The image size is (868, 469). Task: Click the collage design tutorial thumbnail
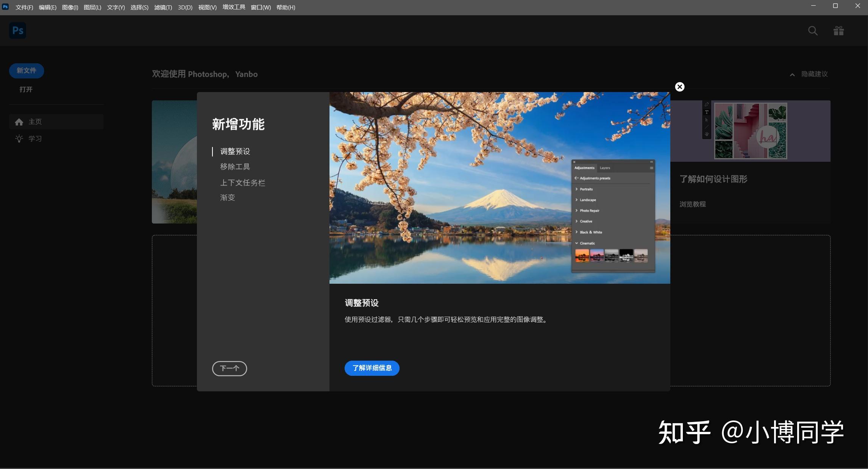[750, 131]
